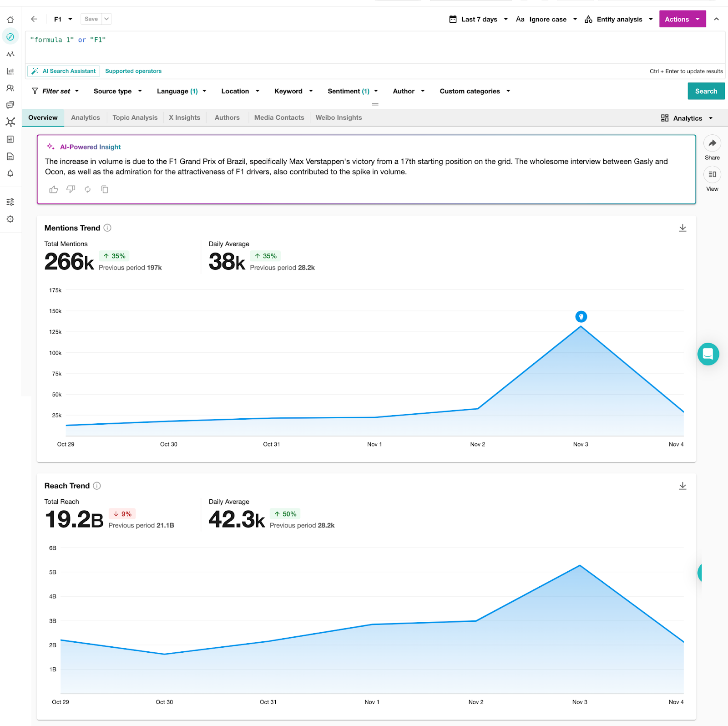
Task: Open the Analytics view dropdown at right
Action: tap(687, 118)
